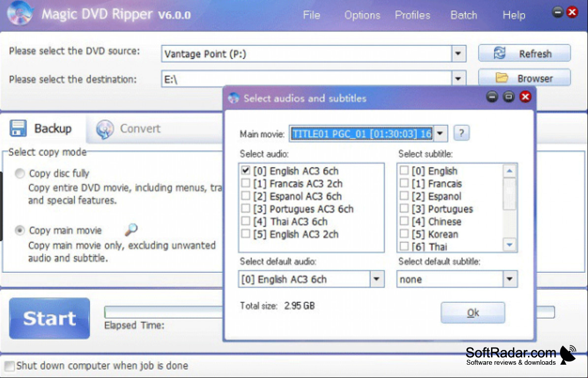588x378 pixels.
Task: Click the question mark help button
Action: [461, 133]
